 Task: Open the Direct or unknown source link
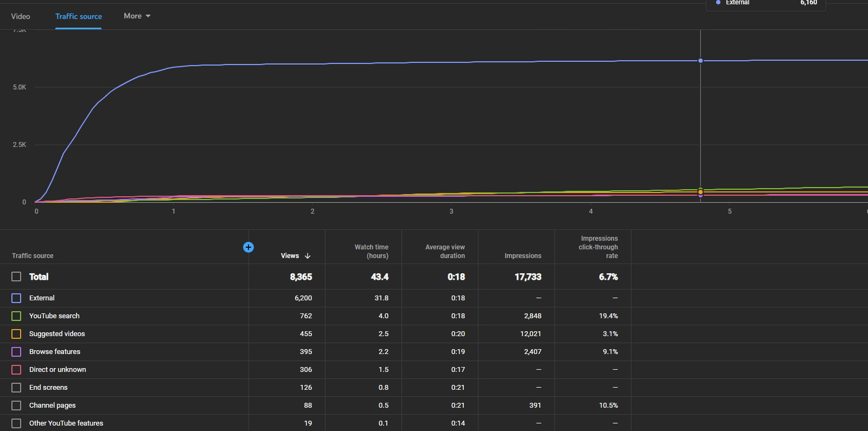(58, 370)
